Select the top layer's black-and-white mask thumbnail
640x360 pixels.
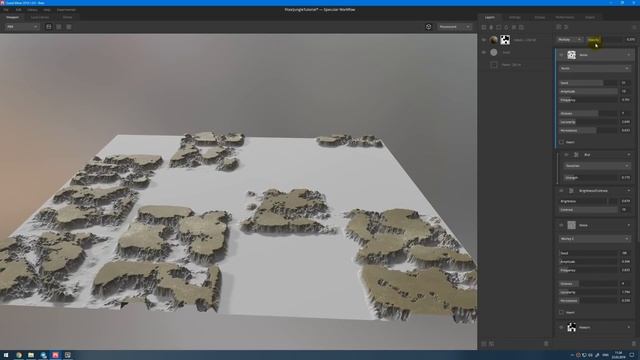pos(505,40)
